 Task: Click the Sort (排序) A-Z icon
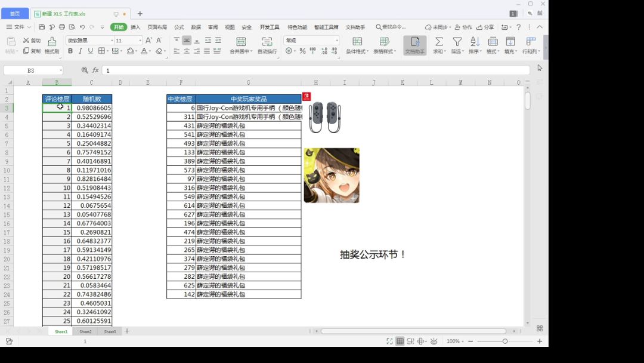pyautogui.click(x=475, y=41)
